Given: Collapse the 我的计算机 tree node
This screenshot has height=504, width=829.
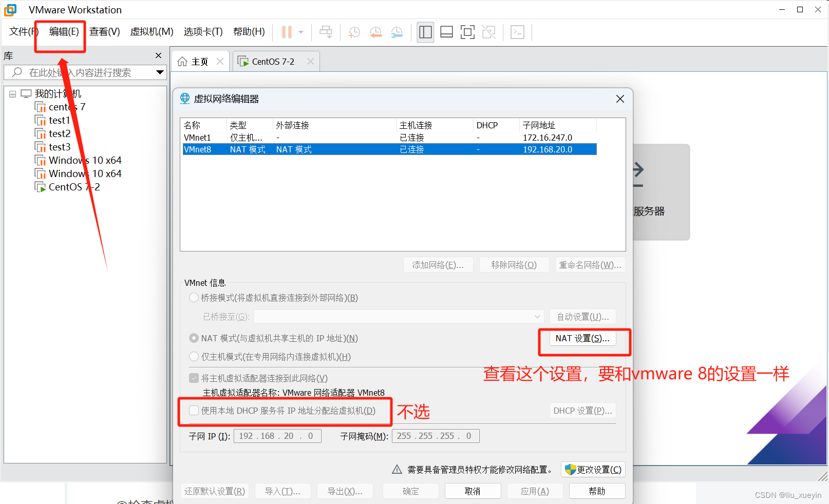Looking at the screenshot, I should tap(12, 94).
